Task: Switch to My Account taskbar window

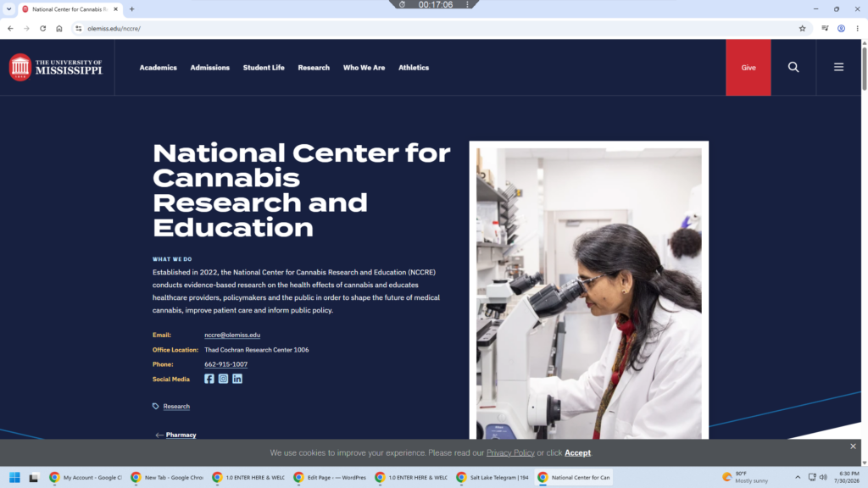Action: click(86, 478)
